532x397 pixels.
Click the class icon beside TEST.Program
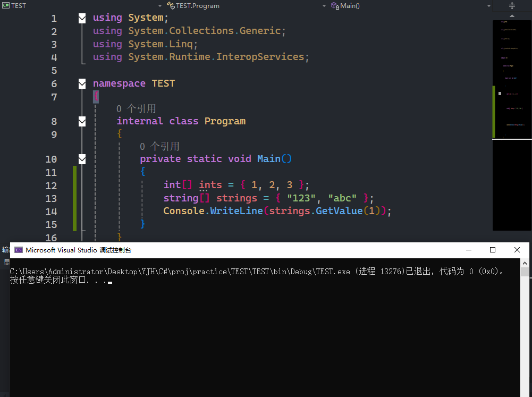tap(171, 5)
